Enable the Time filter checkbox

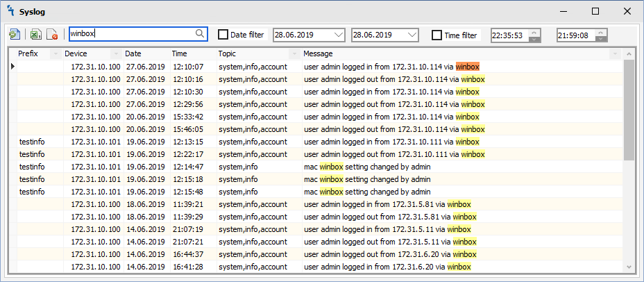pyautogui.click(x=437, y=35)
